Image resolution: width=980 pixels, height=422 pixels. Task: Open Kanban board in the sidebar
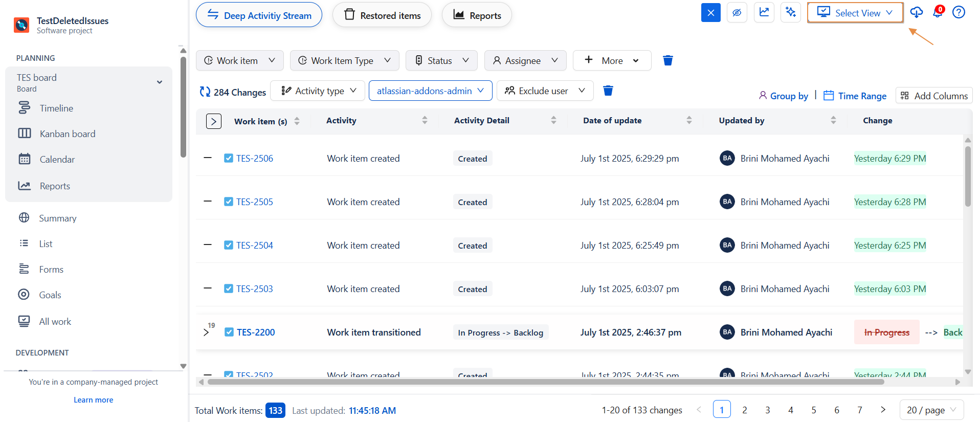tap(68, 134)
